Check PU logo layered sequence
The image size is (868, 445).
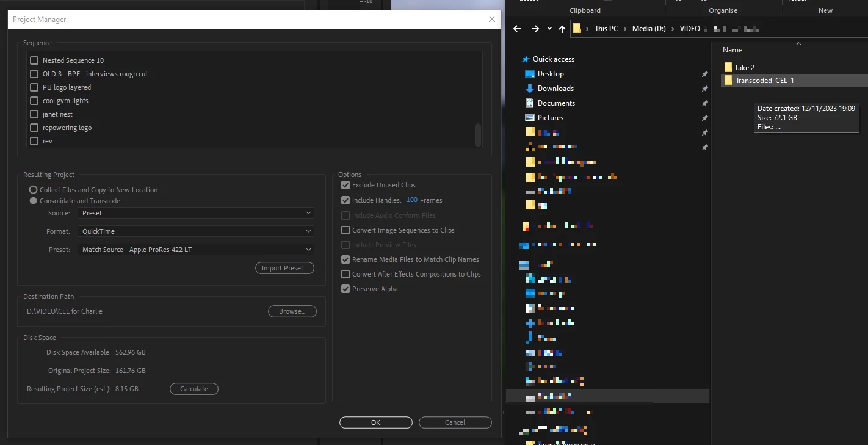34,87
